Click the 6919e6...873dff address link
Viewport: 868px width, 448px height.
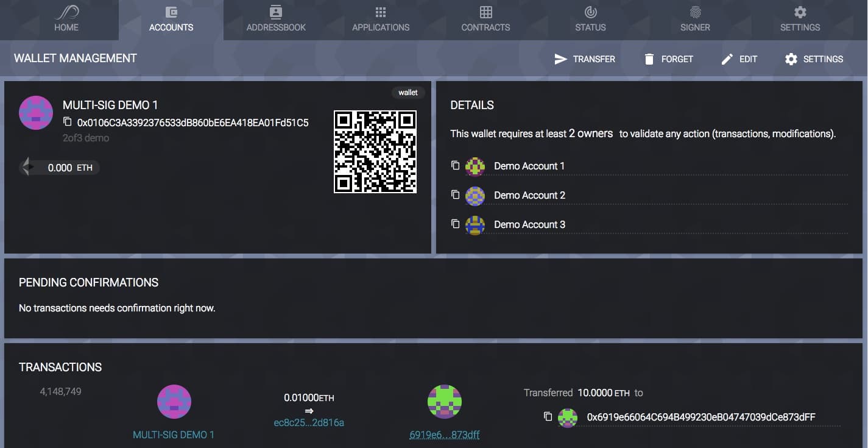444,434
